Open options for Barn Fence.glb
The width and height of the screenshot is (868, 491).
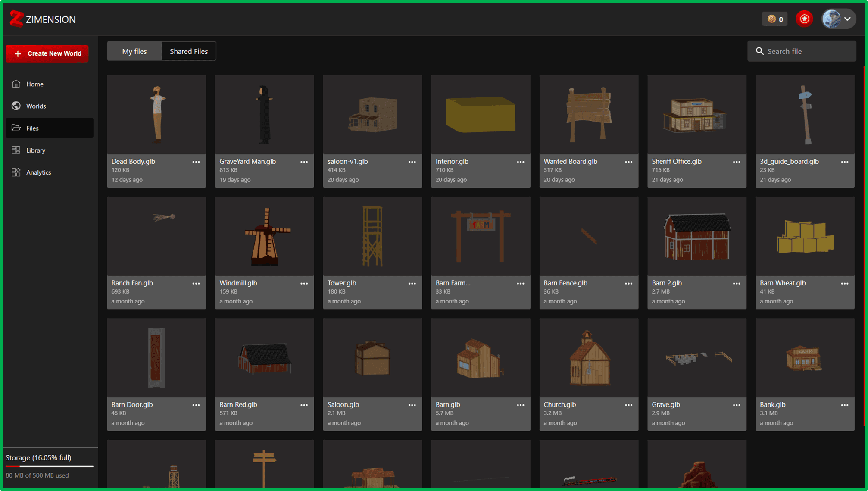coord(629,283)
